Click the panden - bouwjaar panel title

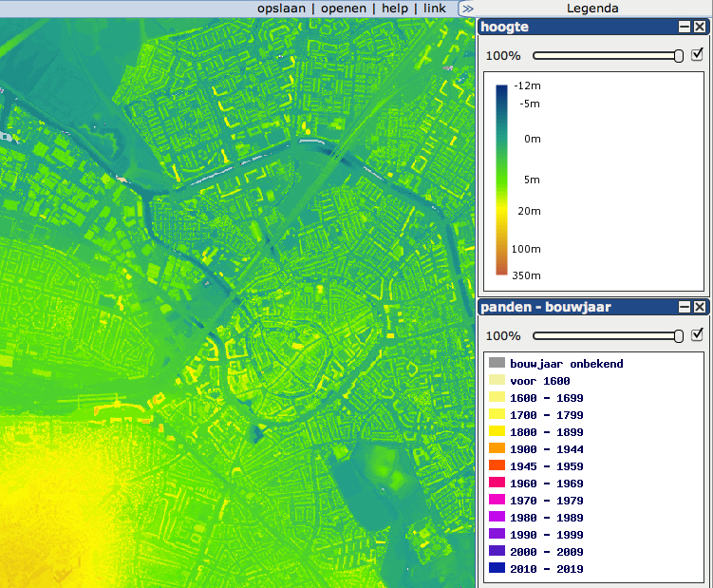click(x=546, y=307)
